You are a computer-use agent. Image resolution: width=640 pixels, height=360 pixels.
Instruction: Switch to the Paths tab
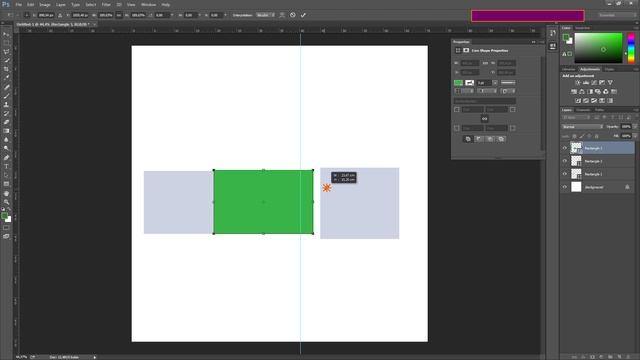pyautogui.click(x=599, y=110)
